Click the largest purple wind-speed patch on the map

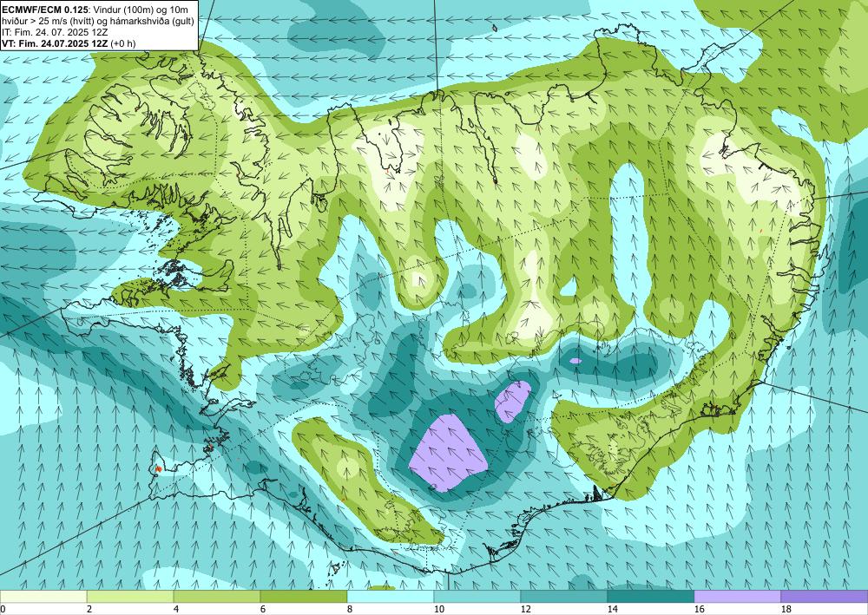(448, 453)
